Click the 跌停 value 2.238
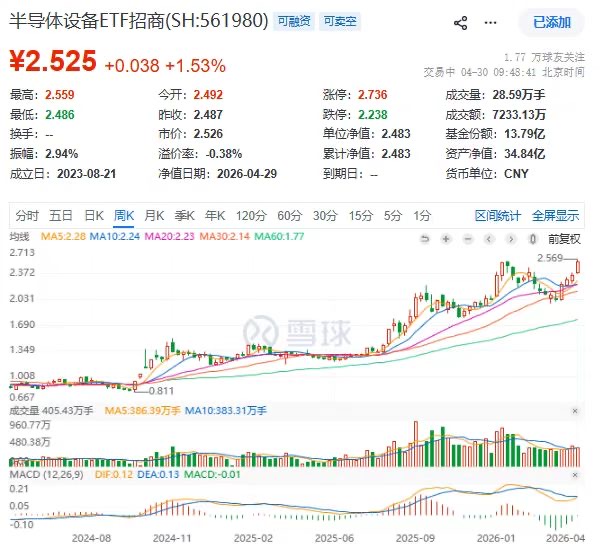Viewport: 605px width, 554px height. 372,115
